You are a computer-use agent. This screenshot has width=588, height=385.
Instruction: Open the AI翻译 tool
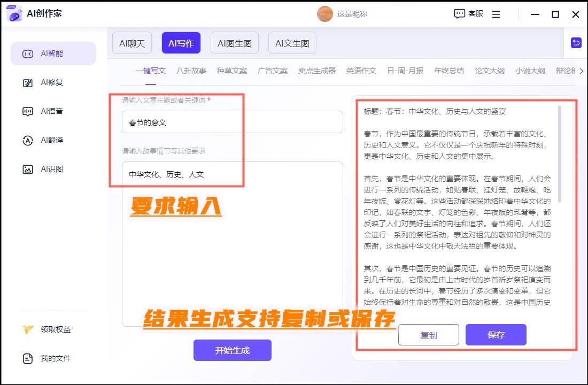pyautogui.click(x=28, y=141)
